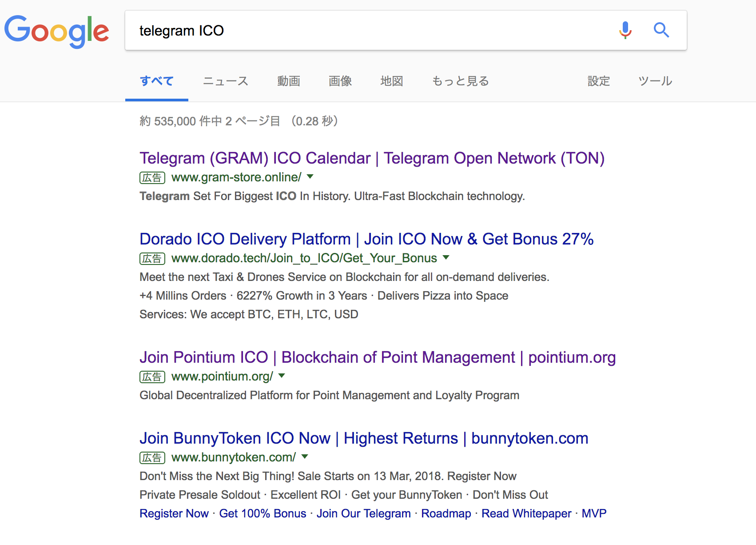The width and height of the screenshot is (756, 545).
Task: Click text 'Don't Miss the Next Big Thing!'
Action: [217, 476]
